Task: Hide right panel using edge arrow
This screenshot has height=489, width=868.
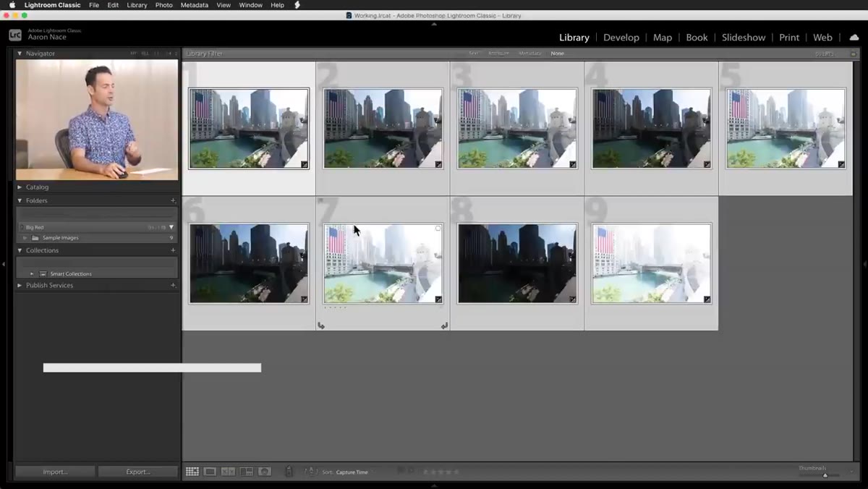Action: (x=864, y=264)
